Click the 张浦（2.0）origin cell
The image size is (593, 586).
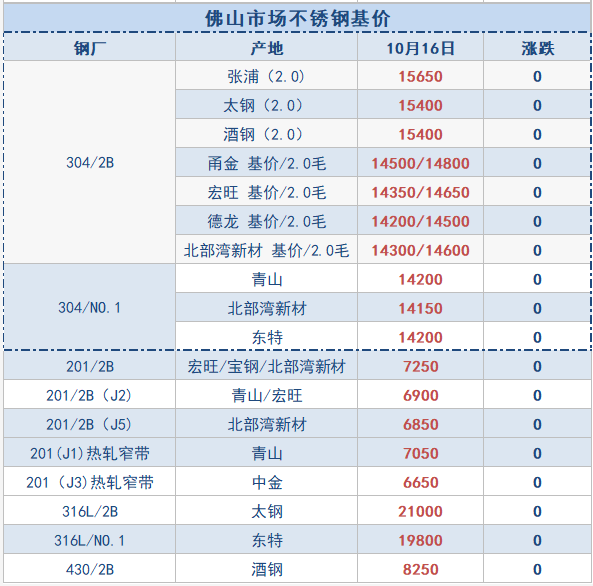tap(267, 76)
